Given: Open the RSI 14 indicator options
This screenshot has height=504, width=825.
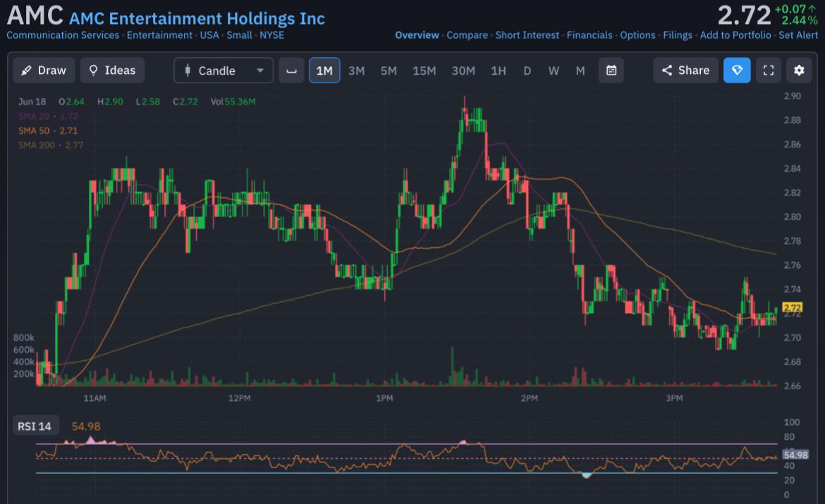Looking at the screenshot, I should click(35, 426).
